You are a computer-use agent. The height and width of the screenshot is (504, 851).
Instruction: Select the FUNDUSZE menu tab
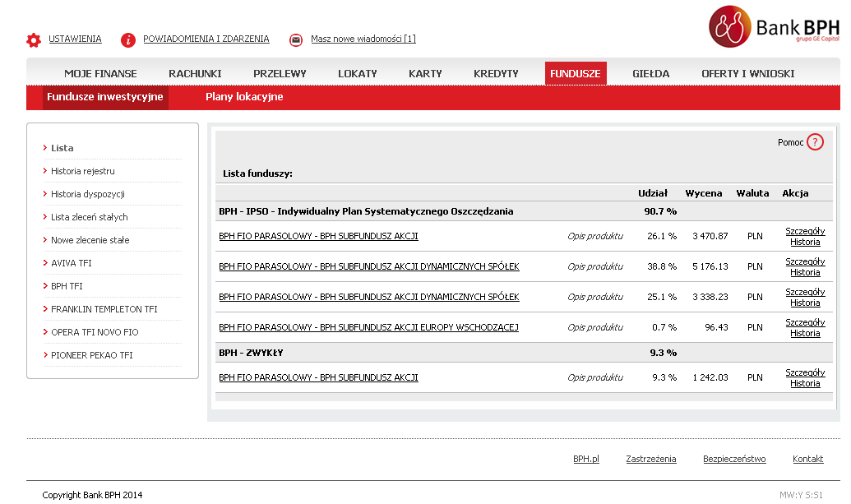[576, 73]
